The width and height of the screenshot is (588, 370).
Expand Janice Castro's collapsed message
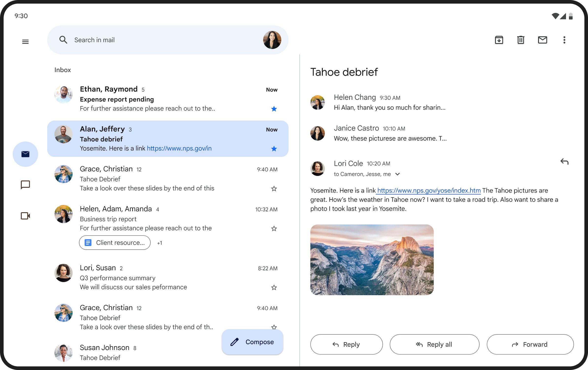tap(390, 133)
